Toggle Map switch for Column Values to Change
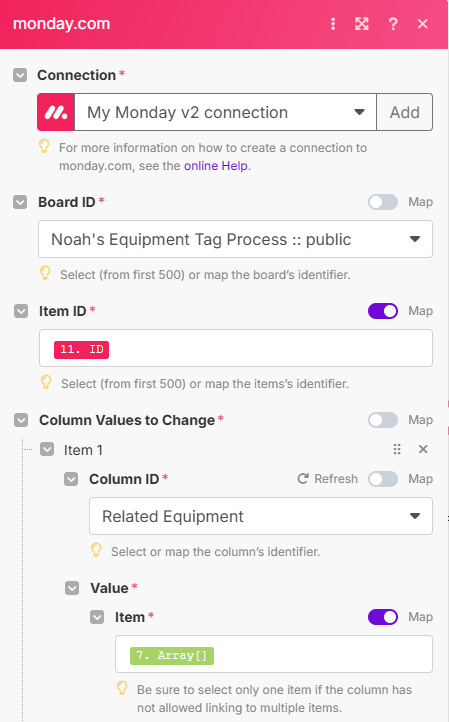Viewport: 449px width, 722px height. [383, 420]
